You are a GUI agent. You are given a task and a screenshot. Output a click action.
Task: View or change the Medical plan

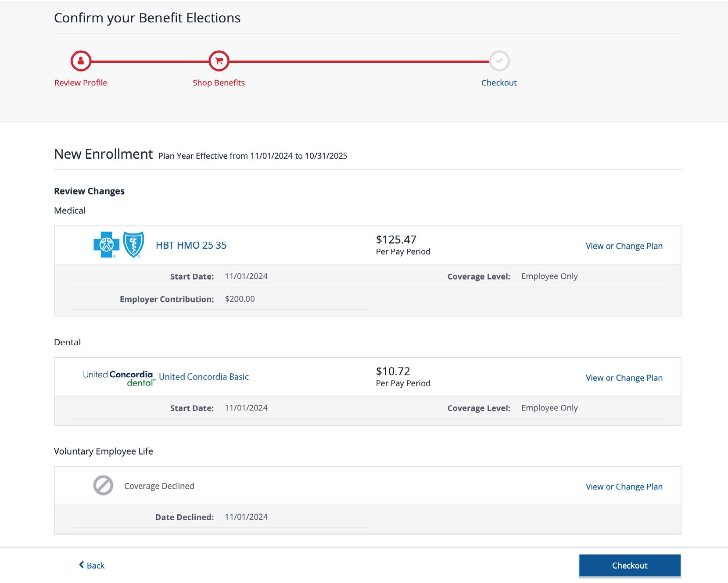coord(624,246)
